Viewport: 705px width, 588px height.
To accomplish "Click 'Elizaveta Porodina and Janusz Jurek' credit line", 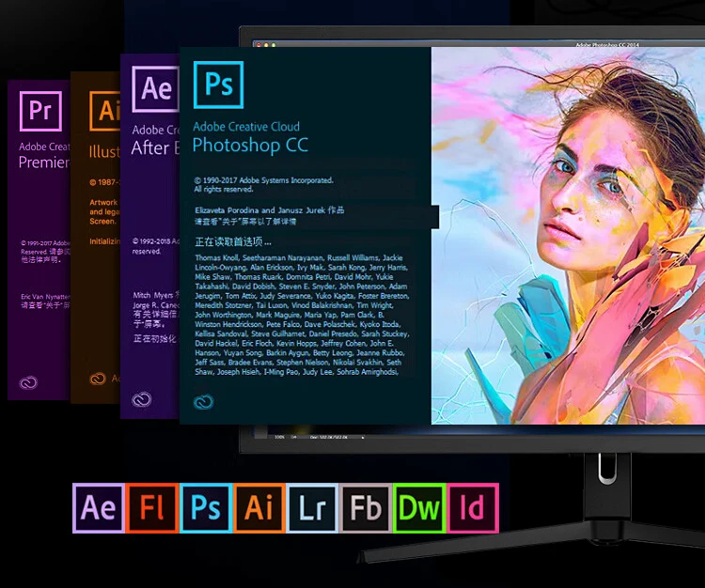I will (270, 210).
